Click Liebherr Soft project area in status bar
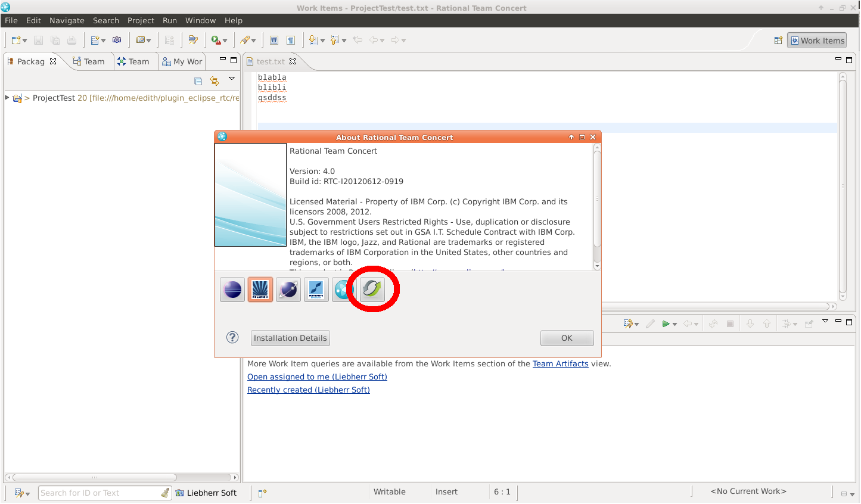The height and width of the screenshot is (504, 861). pos(206,493)
